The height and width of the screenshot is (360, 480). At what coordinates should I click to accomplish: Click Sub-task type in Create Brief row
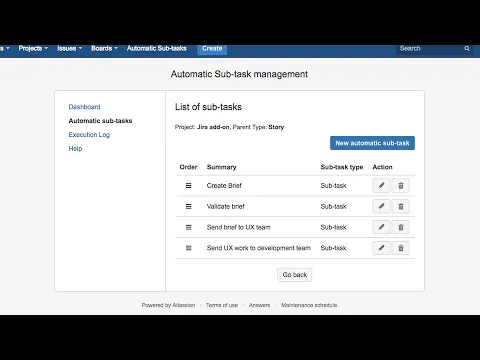coord(333,186)
